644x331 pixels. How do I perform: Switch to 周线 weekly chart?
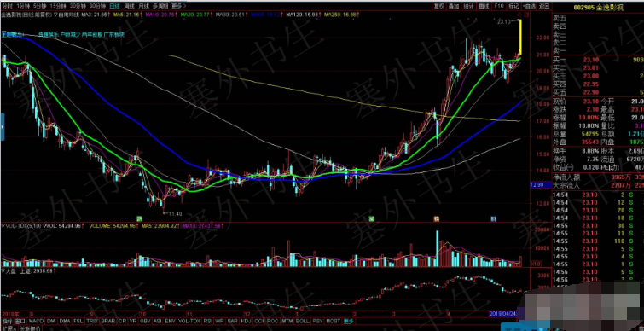coord(130,6)
